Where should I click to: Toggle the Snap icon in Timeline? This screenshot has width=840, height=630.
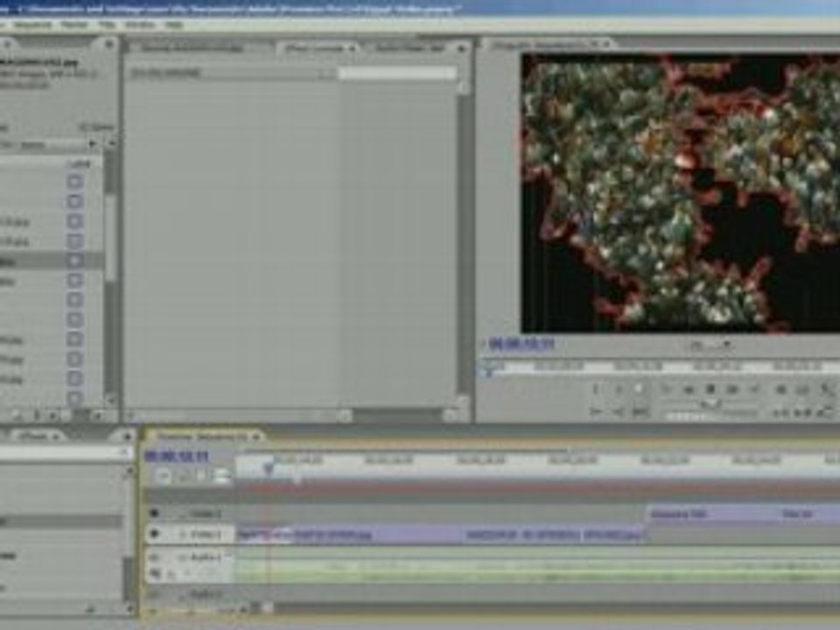coord(164,475)
